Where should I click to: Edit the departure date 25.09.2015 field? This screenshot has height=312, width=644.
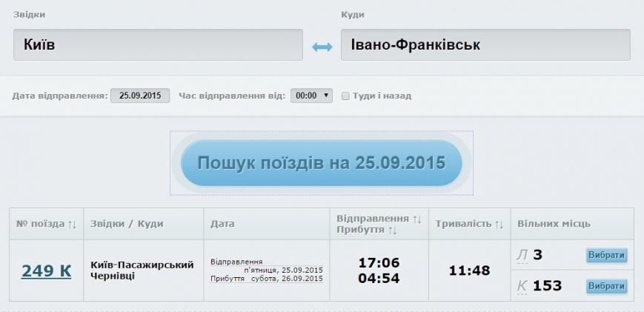click(140, 96)
